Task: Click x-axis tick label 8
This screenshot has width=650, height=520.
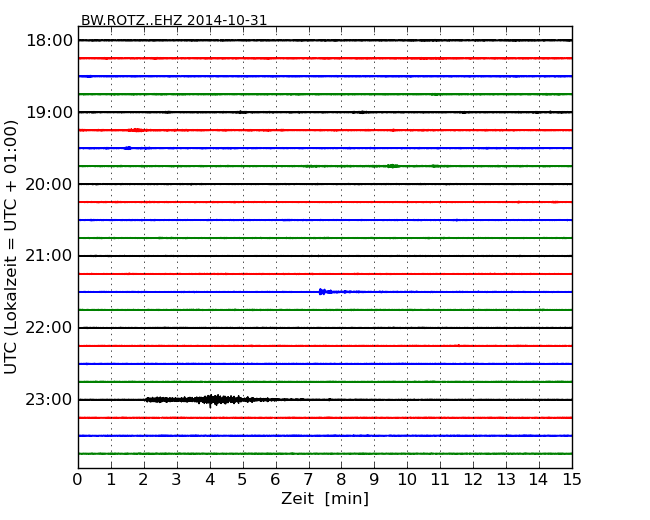Action: [x=341, y=480]
